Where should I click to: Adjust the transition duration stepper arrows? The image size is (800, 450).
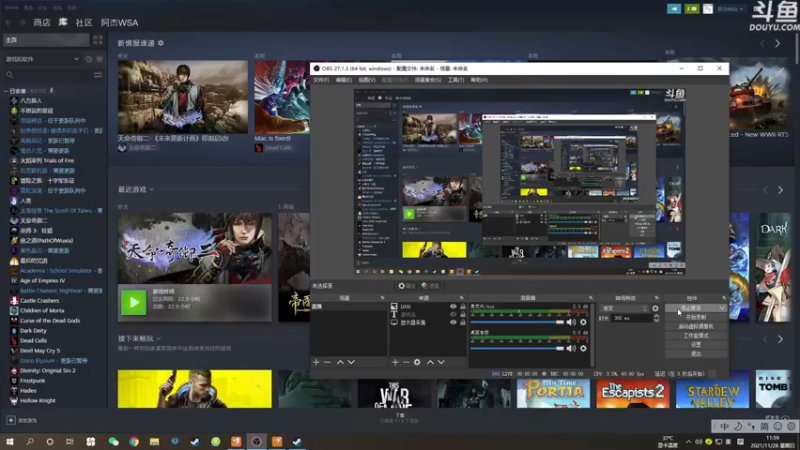[656, 318]
